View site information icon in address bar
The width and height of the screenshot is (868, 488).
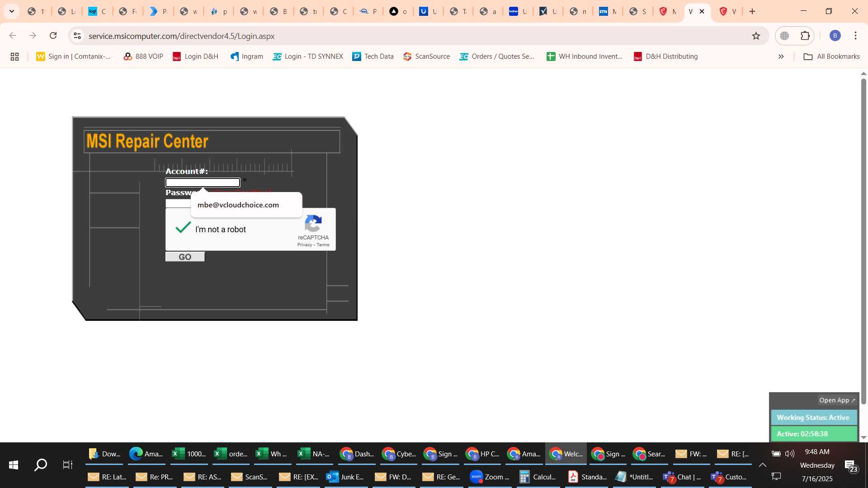[x=77, y=36]
